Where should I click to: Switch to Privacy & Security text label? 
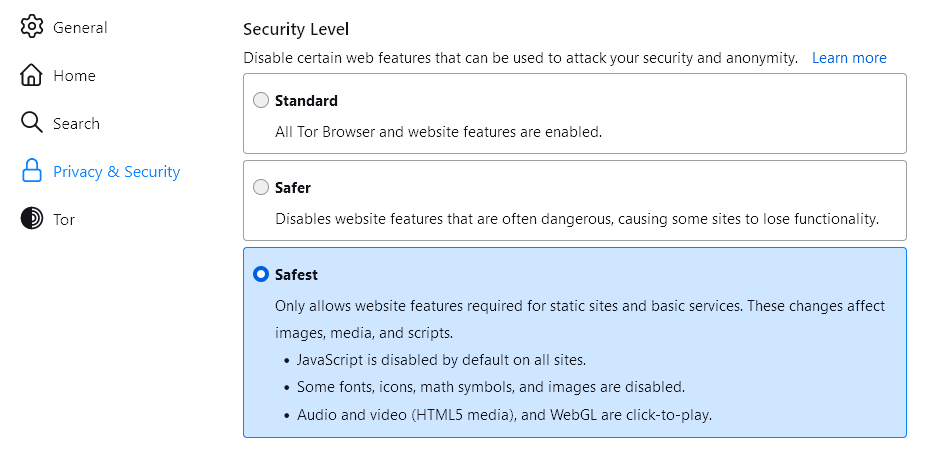[x=116, y=172]
